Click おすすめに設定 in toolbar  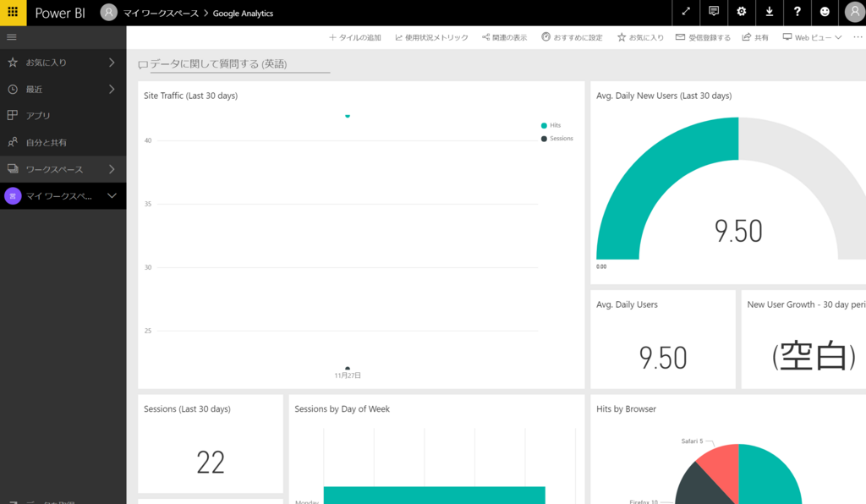pyautogui.click(x=572, y=37)
